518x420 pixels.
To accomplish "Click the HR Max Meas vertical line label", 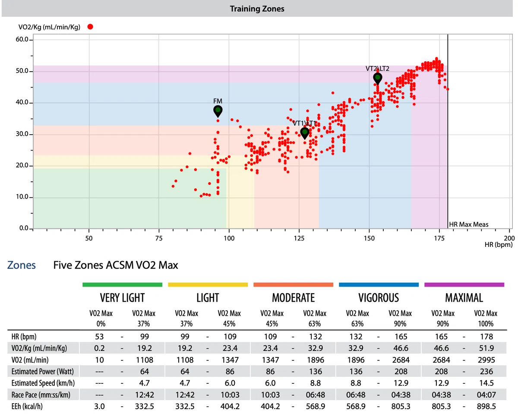I will click(469, 224).
